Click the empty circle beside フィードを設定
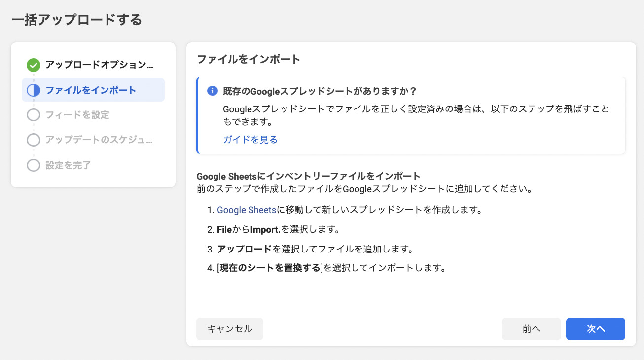 click(x=34, y=115)
